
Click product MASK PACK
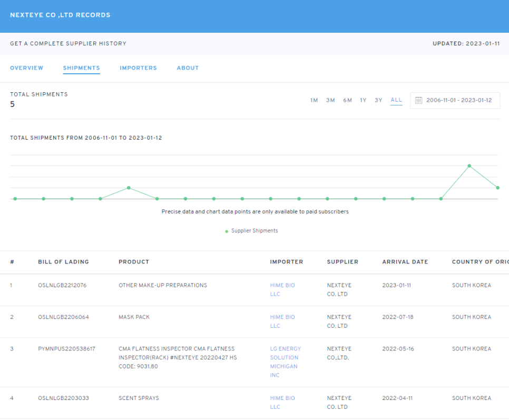(134, 317)
